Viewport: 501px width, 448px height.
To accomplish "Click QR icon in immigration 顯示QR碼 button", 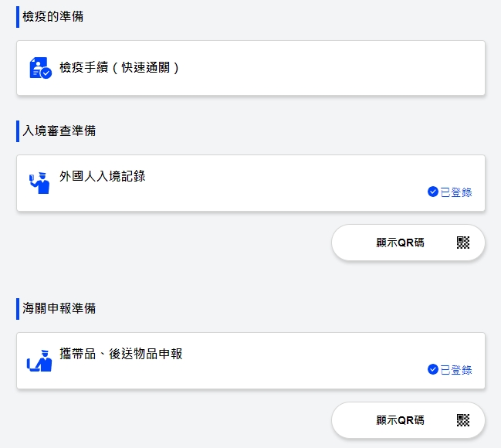I will [463, 243].
